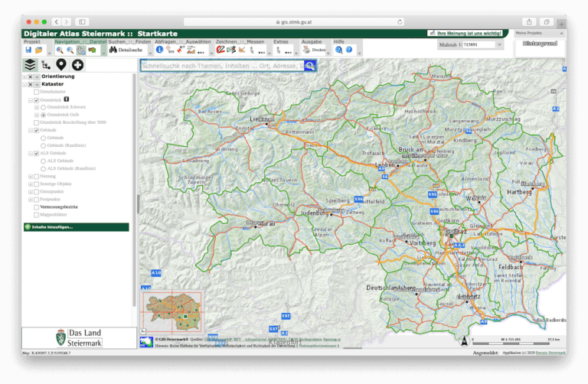The width and height of the screenshot is (588, 384).
Task: Click in the Schnellsuche search field
Action: (223, 66)
